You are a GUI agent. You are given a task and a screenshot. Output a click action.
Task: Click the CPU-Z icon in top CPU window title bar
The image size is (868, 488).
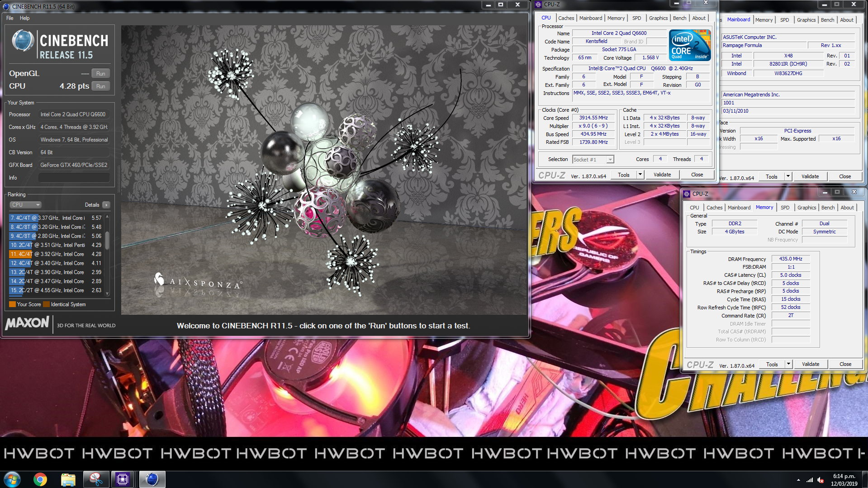(538, 5)
